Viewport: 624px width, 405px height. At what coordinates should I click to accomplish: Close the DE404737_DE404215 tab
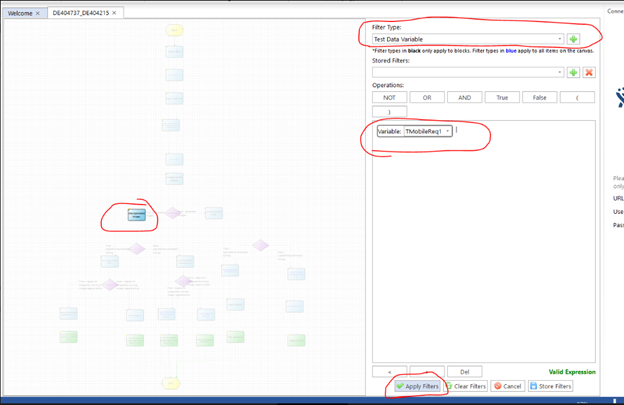pos(114,13)
